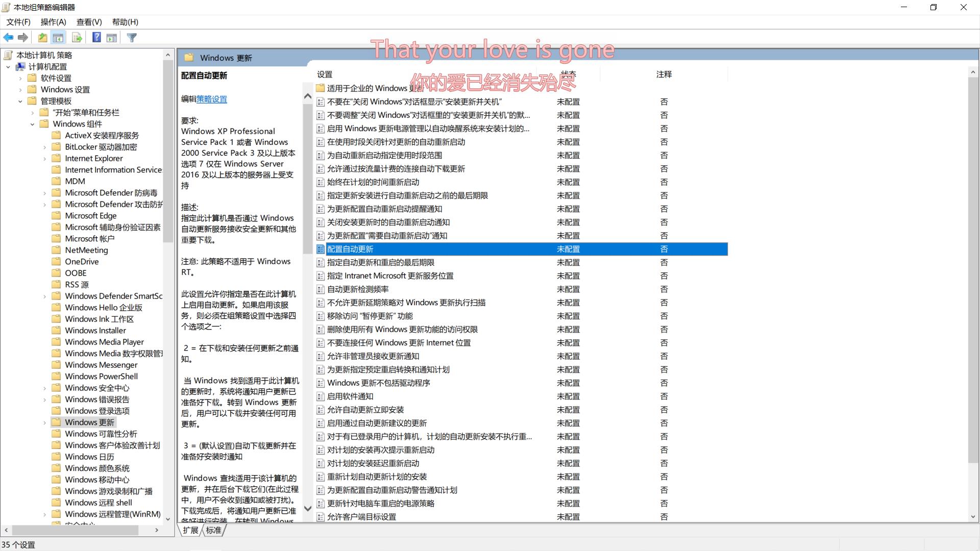Click the 状态 column header
This screenshot has width=980, height=551.
568,74
